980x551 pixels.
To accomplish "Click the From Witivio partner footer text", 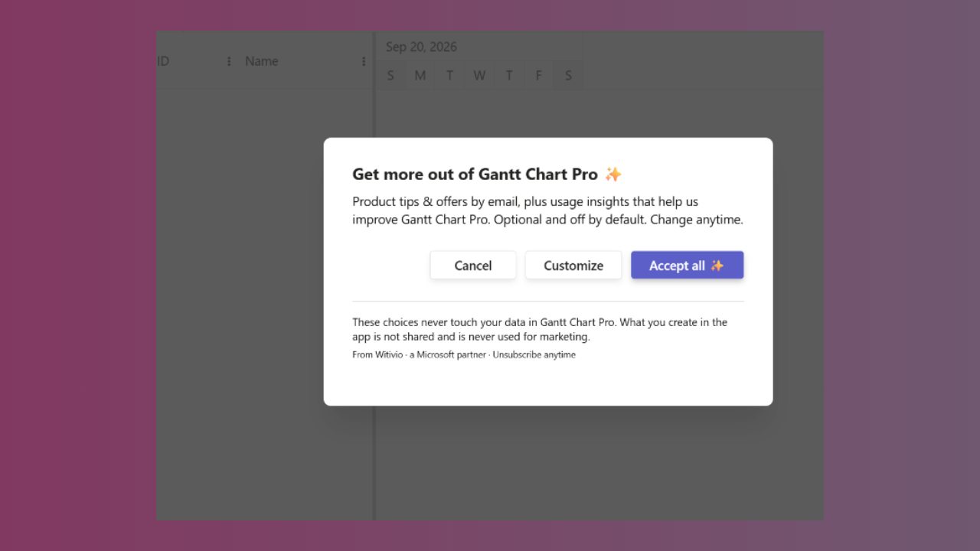I will click(x=464, y=355).
